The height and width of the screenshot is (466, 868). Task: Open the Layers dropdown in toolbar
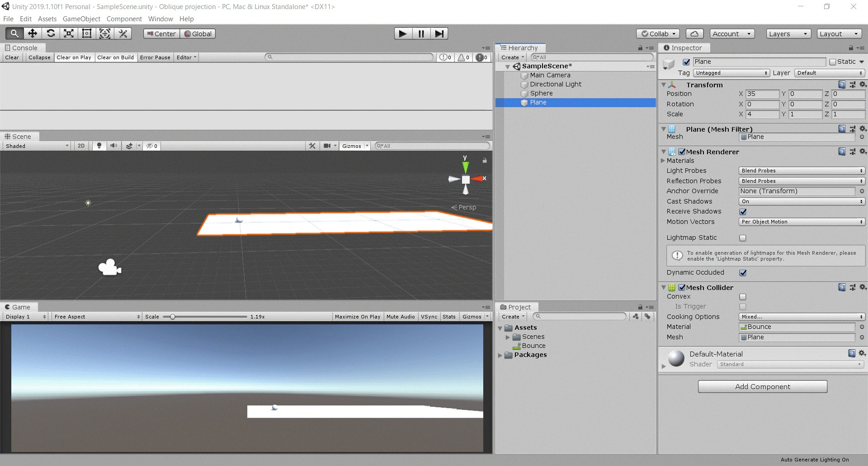click(x=788, y=33)
